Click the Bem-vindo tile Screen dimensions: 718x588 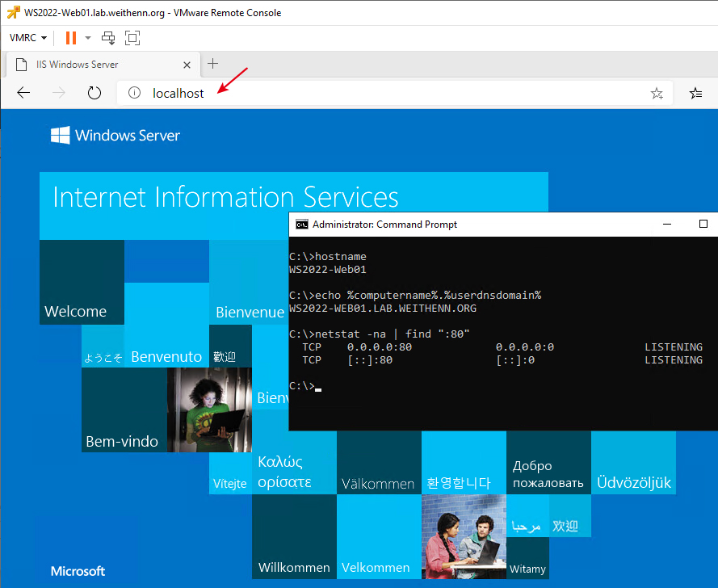124,409
